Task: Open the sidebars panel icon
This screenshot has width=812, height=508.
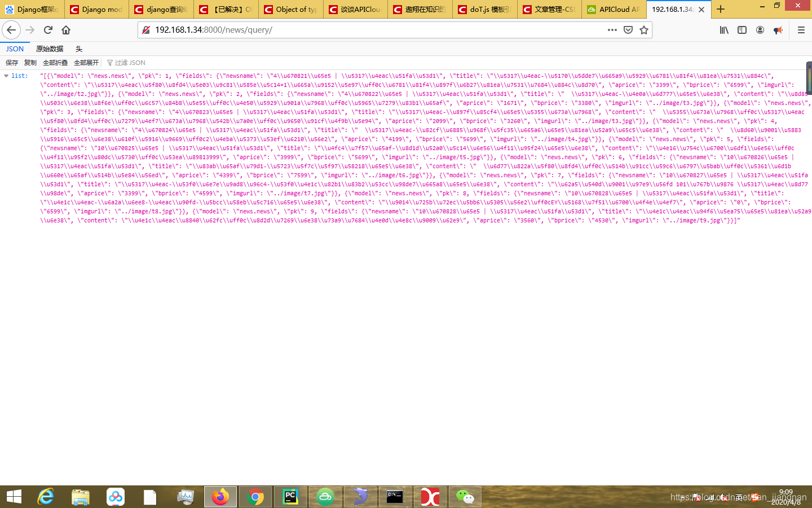Action: click(742, 30)
